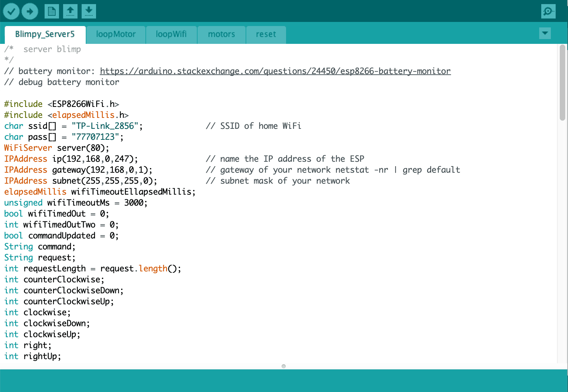The image size is (568, 392).
Task: Click on the elapsedMillis.h include text
Action: pyautogui.click(x=83, y=115)
